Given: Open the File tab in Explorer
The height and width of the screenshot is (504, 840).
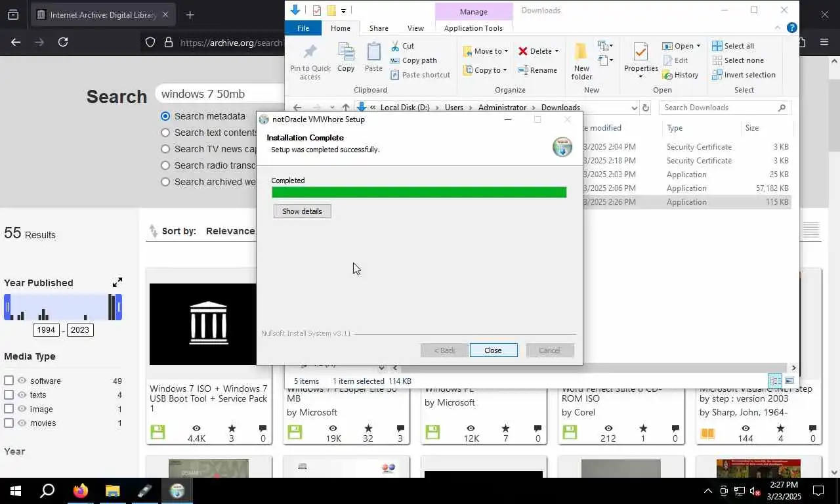Looking at the screenshot, I should pyautogui.click(x=303, y=28).
